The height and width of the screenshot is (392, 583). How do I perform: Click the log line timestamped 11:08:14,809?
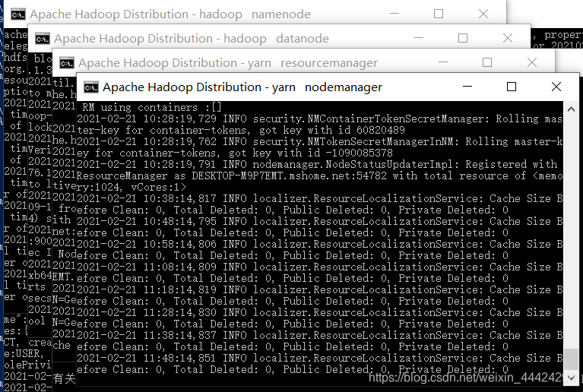tap(319, 267)
